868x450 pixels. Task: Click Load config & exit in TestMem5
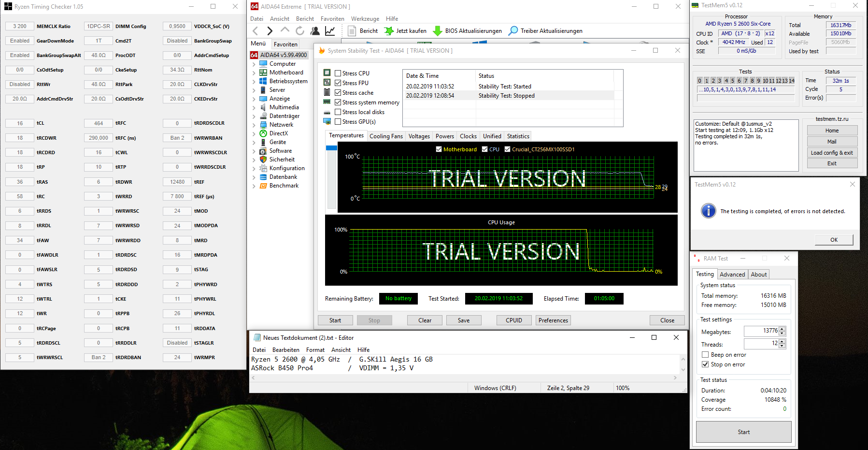(832, 153)
